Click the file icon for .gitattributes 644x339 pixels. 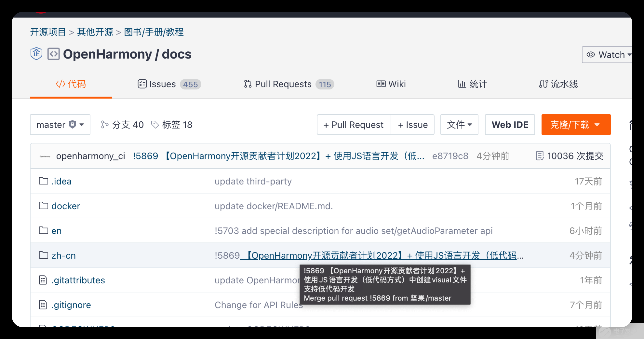43,280
